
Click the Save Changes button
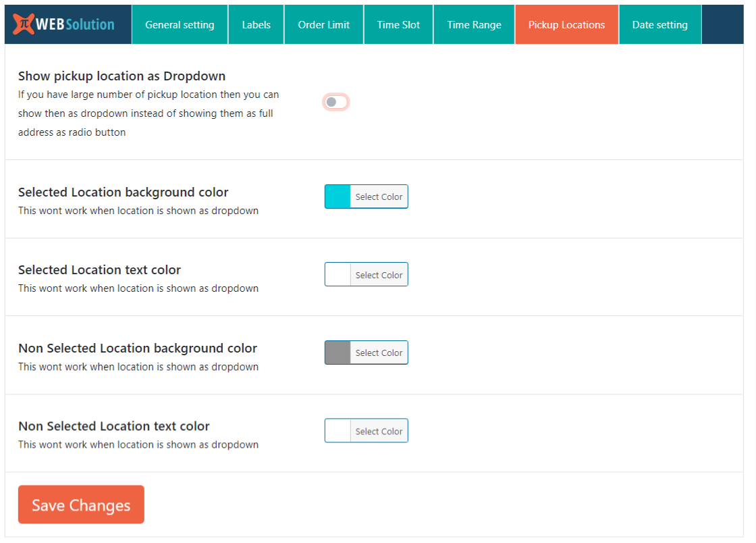coord(81,505)
